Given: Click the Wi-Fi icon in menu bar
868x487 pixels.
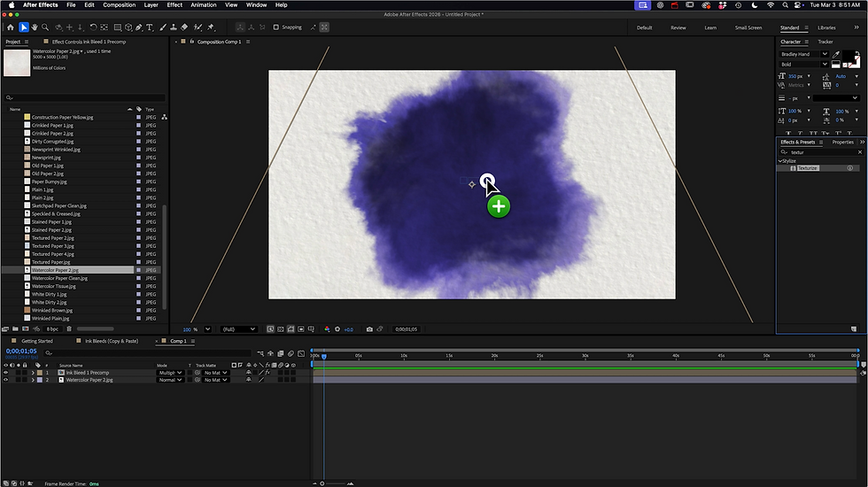Looking at the screenshot, I should (771, 5).
